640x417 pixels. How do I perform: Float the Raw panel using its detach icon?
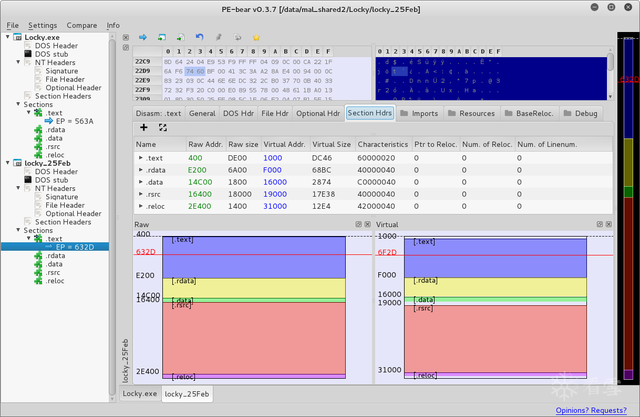coord(356,226)
